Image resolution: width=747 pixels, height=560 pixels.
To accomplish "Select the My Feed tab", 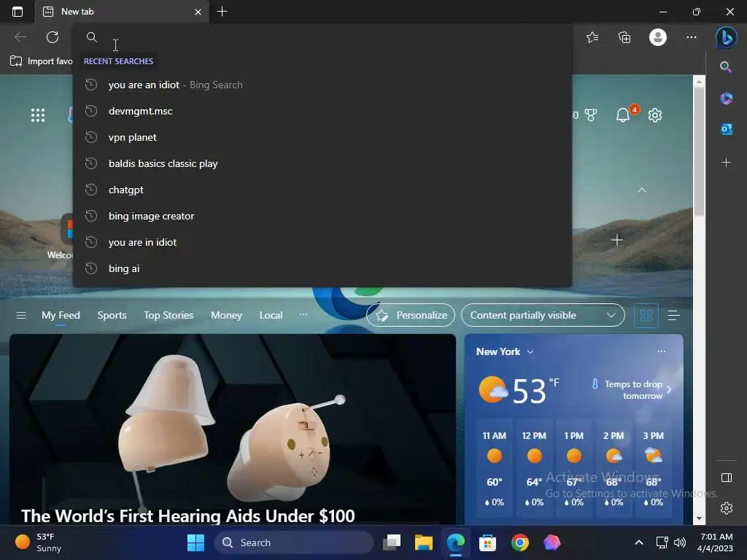I will pyautogui.click(x=61, y=315).
